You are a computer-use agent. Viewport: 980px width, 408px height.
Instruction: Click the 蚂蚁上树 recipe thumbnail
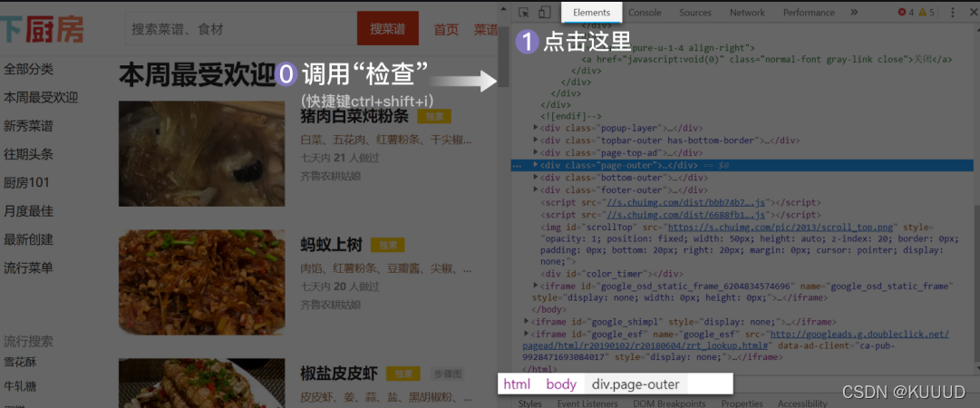(201, 282)
